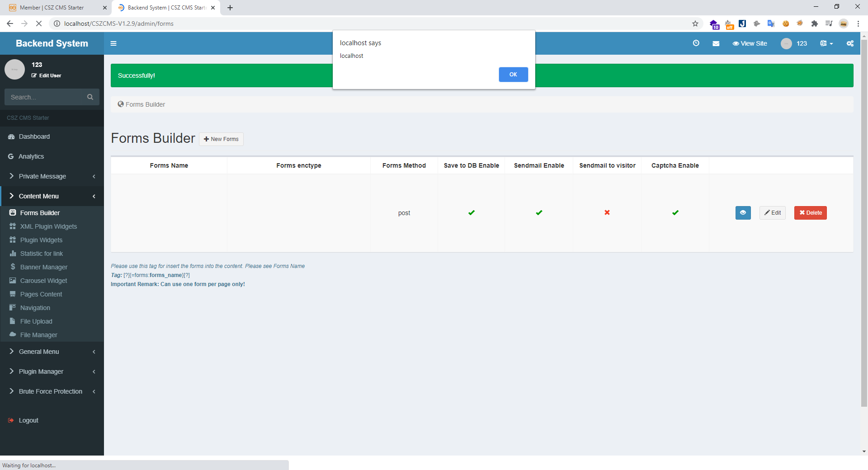Delete the form entry

coord(811,213)
